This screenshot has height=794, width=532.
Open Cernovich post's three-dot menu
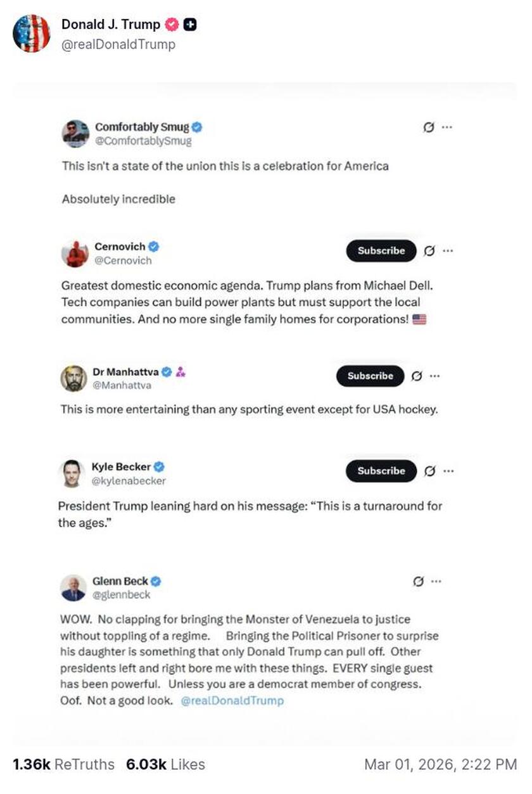click(448, 250)
